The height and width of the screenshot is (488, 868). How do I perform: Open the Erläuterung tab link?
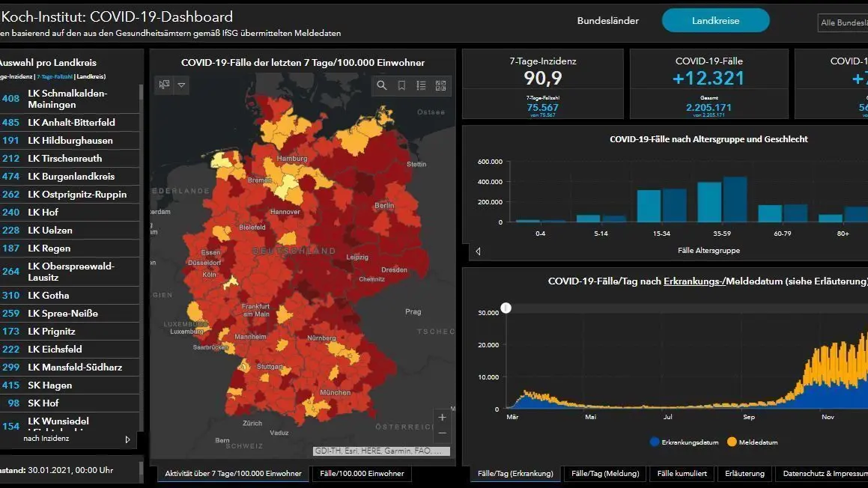click(744, 474)
